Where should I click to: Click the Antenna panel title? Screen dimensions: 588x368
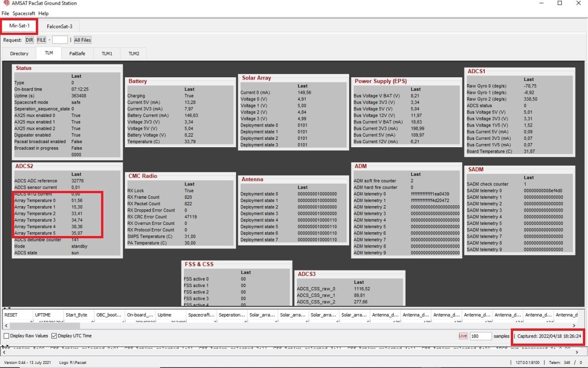(252, 179)
